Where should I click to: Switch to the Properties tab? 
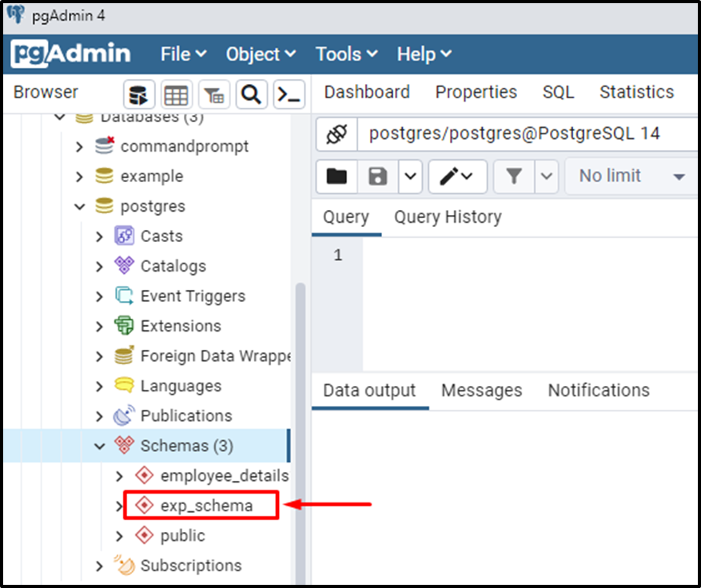[x=476, y=92]
